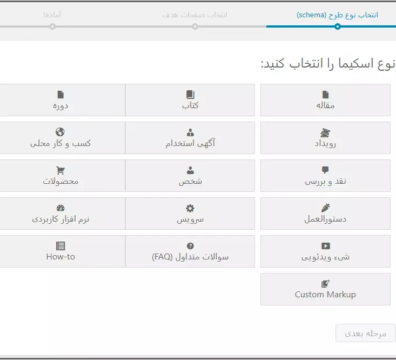Select the مقاله (Article) schema icon
396x360 pixels.
[325, 95]
